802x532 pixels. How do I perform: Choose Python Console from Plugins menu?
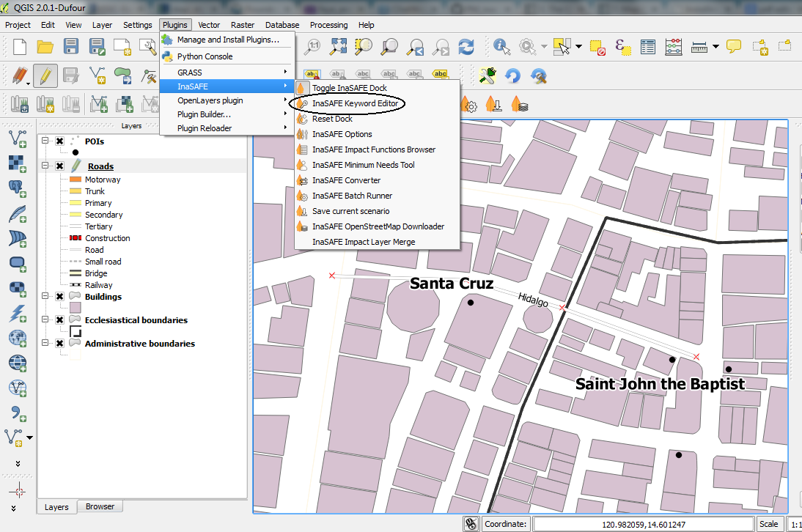click(227, 56)
